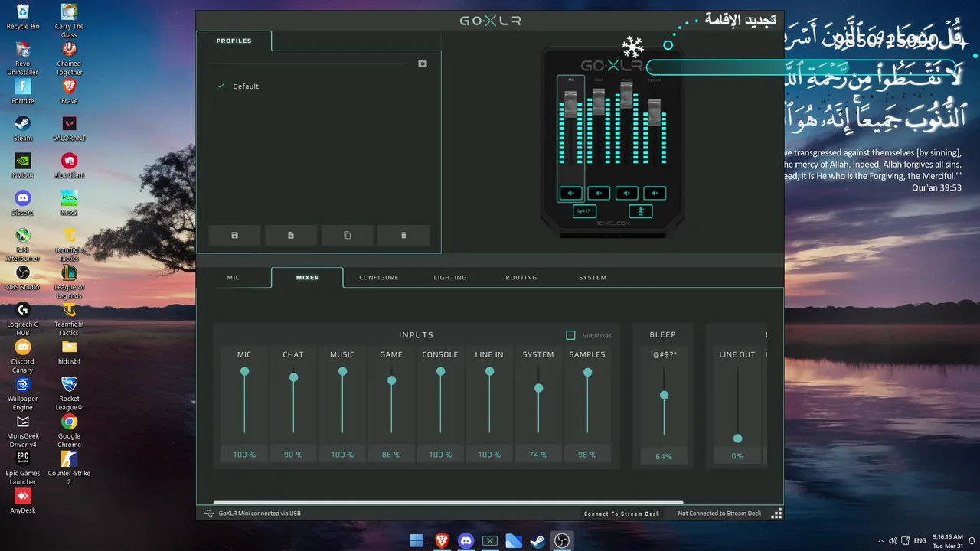Click the save profile disk icon
Image resolution: width=980 pixels, height=551 pixels.
(234, 235)
